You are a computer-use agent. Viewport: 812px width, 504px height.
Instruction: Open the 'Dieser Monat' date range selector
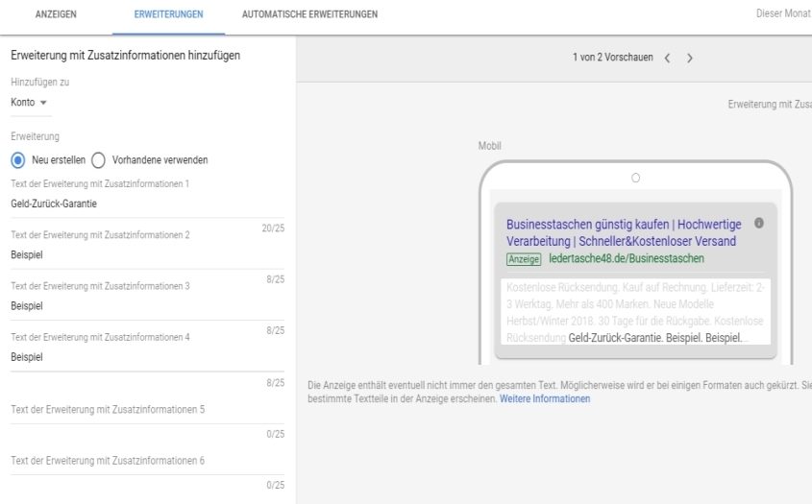[x=782, y=14]
